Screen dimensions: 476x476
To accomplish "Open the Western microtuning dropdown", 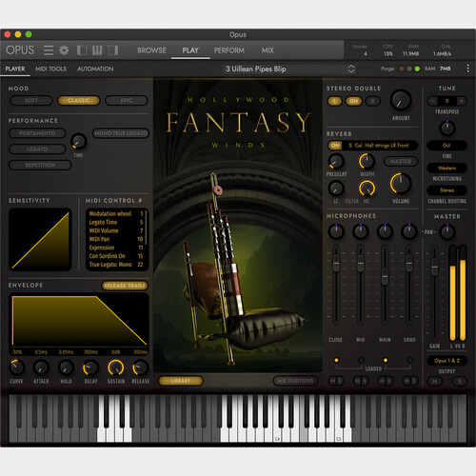I will (446, 168).
